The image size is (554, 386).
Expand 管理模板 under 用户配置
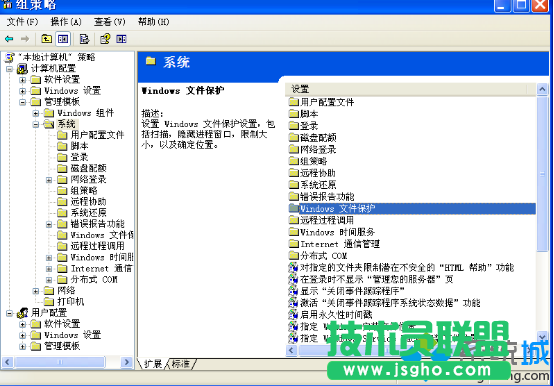coord(23,346)
